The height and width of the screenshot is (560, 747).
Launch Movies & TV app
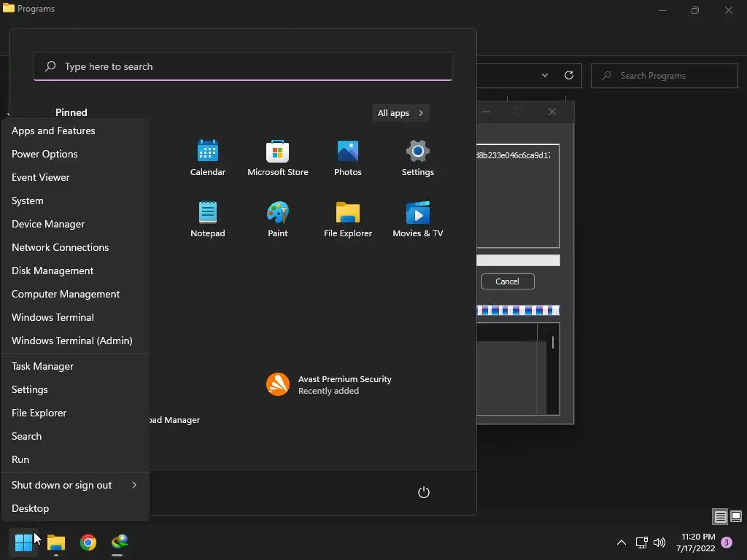coord(418,219)
